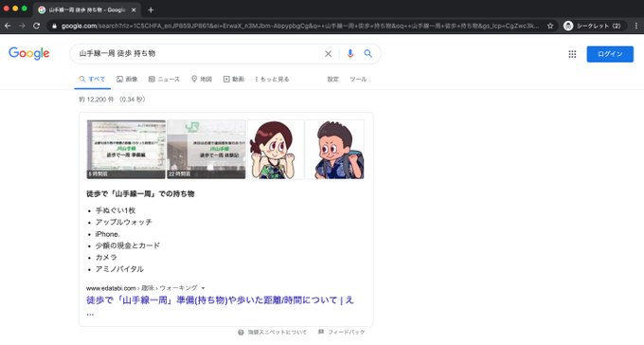644x345 pixels.
Task: Click the カメラ list item
Action: click(106, 258)
